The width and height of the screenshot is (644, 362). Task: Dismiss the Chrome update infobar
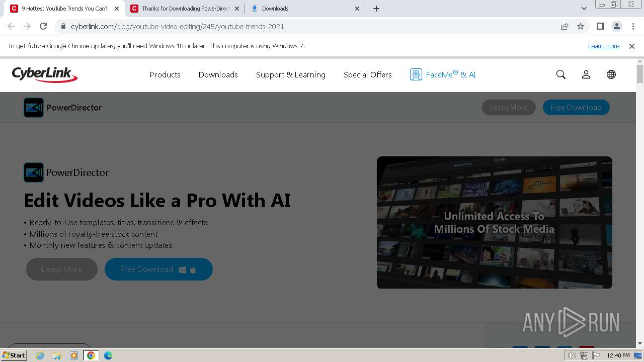[x=632, y=46]
